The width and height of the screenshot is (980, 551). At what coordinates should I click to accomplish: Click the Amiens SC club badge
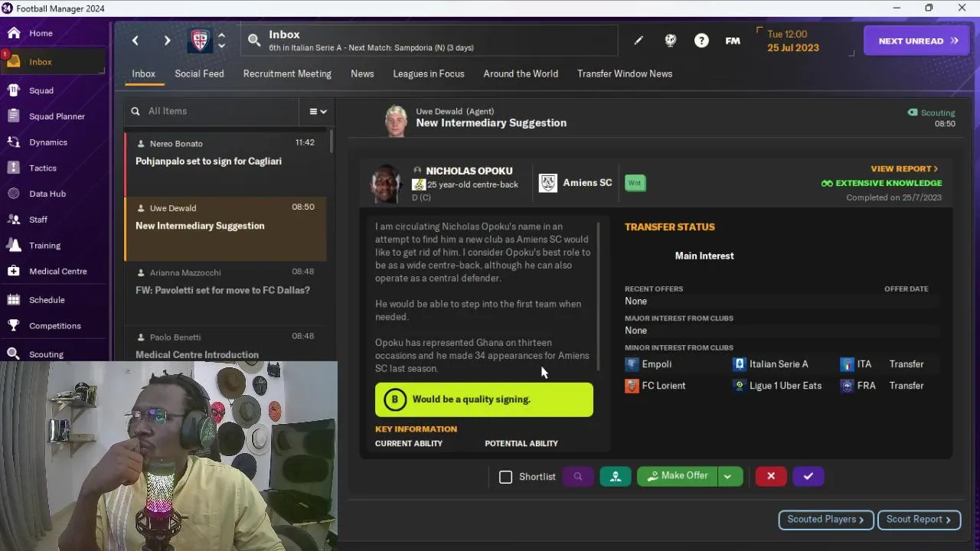(548, 183)
